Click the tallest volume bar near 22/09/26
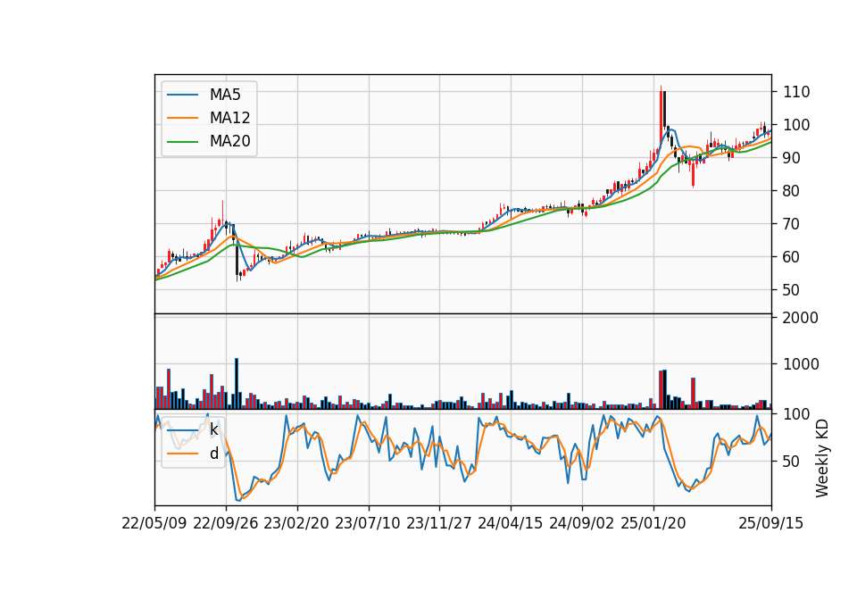Image resolution: width=857 pixels, height=616 pixels. [x=237, y=384]
